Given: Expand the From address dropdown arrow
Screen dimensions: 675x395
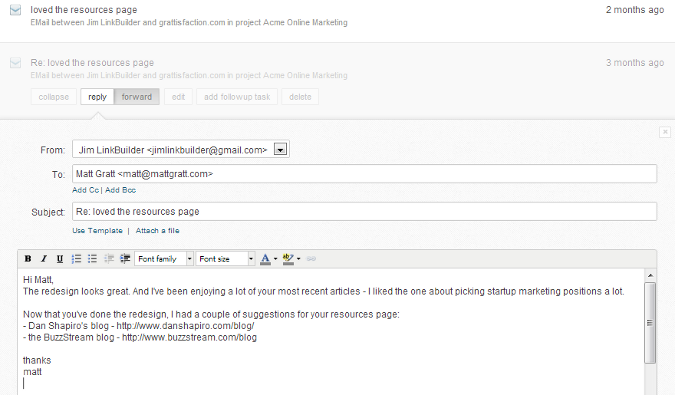Looking at the screenshot, I should (280, 150).
